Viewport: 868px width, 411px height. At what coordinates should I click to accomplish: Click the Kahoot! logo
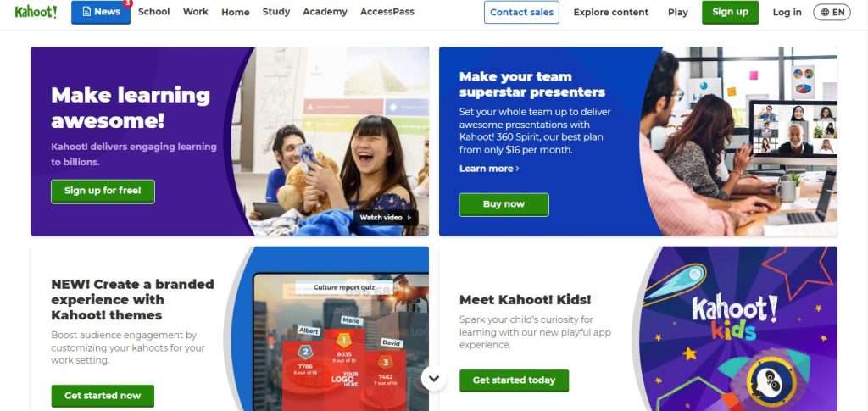(x=36, y=12)
